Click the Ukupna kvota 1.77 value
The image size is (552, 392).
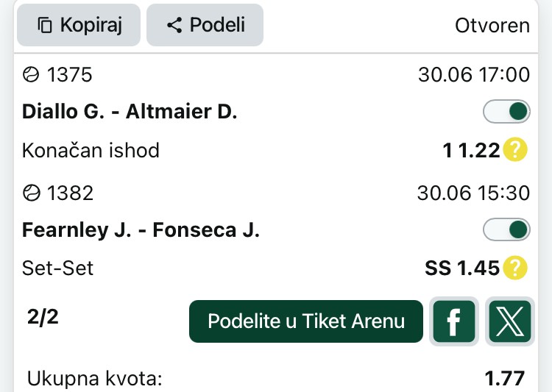(x=505, y=379)
